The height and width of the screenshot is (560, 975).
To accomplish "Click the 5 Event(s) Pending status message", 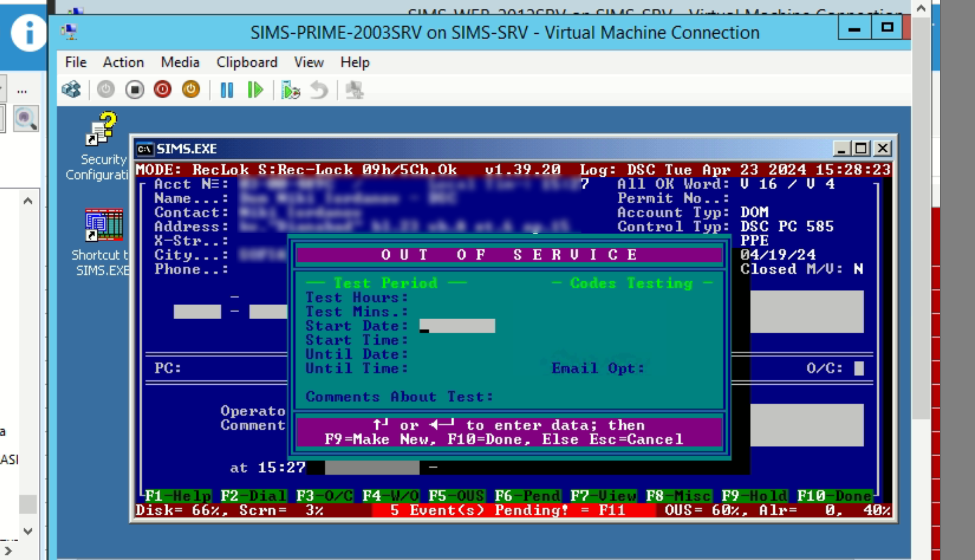I will [508, 510].
